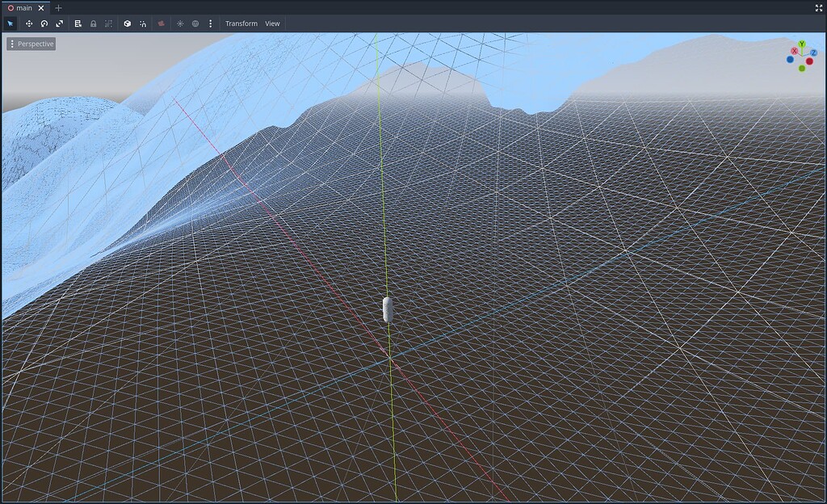Select the main scene tab

[23, 7]
